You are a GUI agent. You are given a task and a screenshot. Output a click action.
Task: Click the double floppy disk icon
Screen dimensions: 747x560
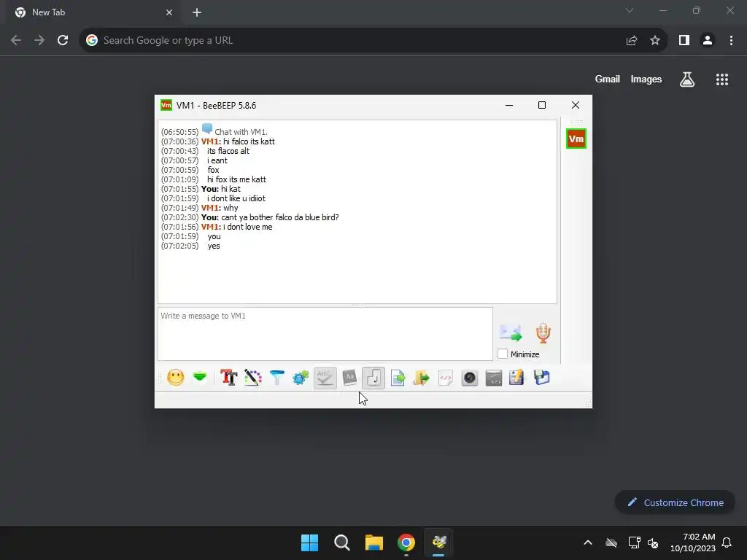pyautogui.click(x=542, y=378)
